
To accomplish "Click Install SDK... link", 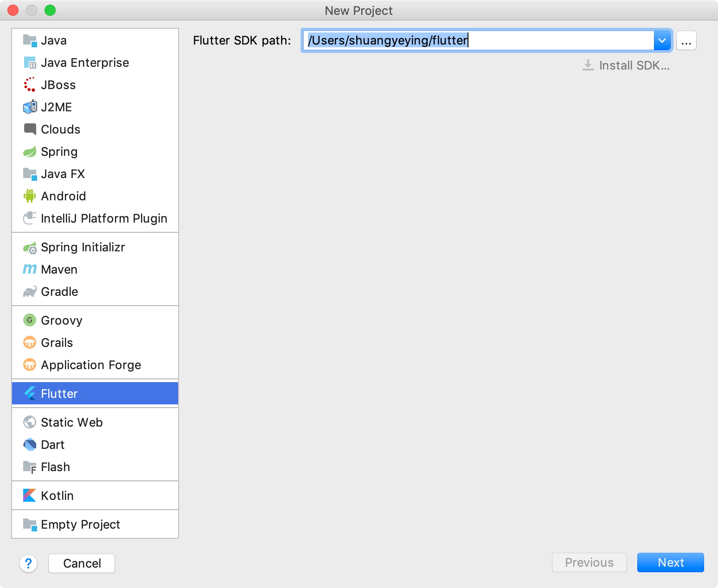I will (626, 65).
